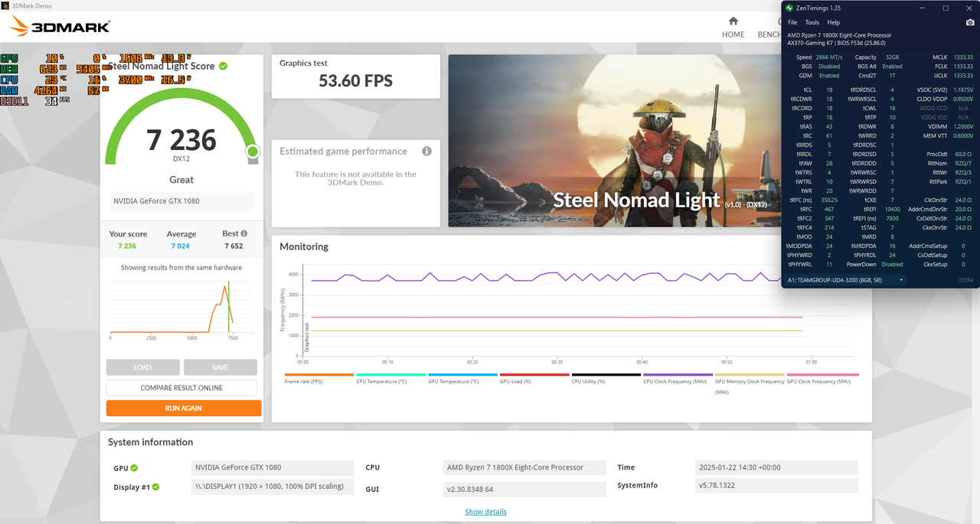Click green check next to GPU label

coord(134,467)
